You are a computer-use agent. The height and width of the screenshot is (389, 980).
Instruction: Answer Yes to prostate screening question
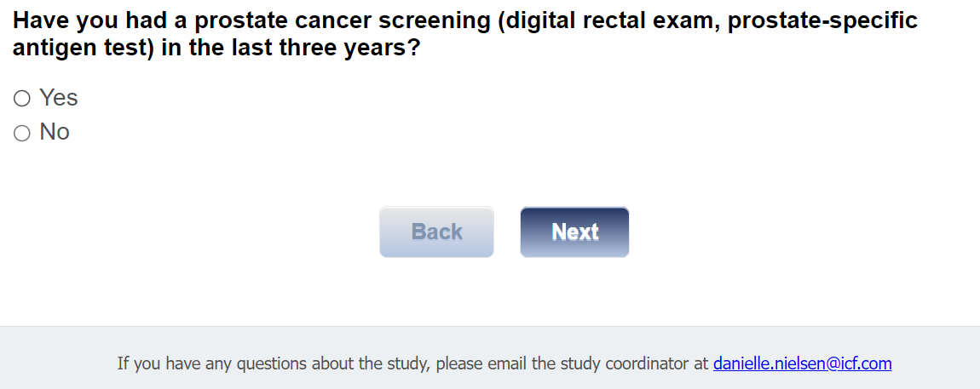point(22,99)
